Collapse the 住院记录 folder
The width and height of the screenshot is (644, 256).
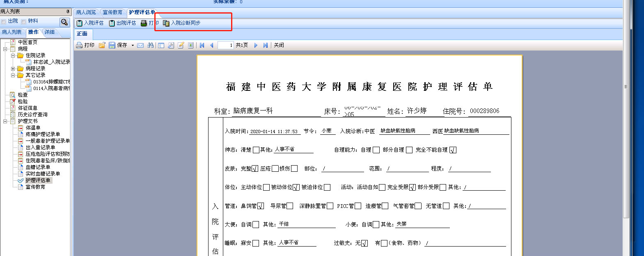click(13, 55)
